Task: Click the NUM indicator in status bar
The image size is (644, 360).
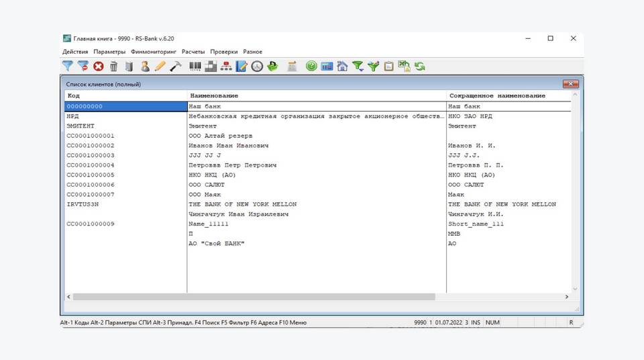Action: (x=492, y=322)
